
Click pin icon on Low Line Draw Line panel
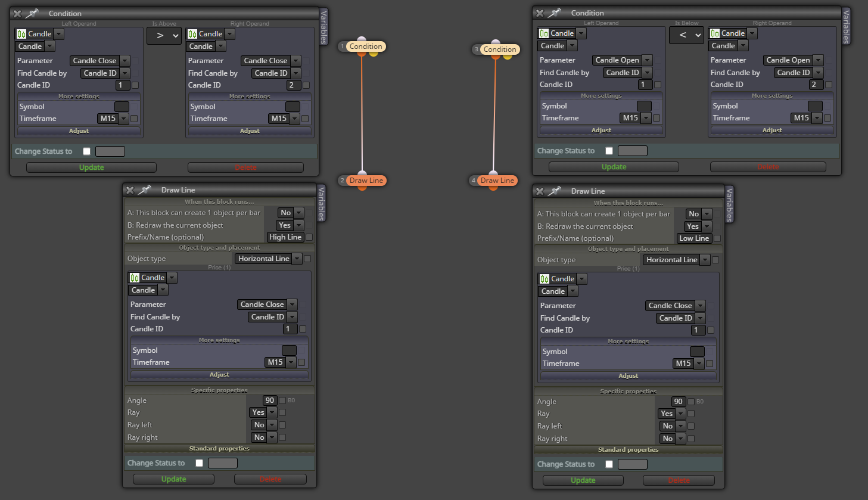[555, 191]
